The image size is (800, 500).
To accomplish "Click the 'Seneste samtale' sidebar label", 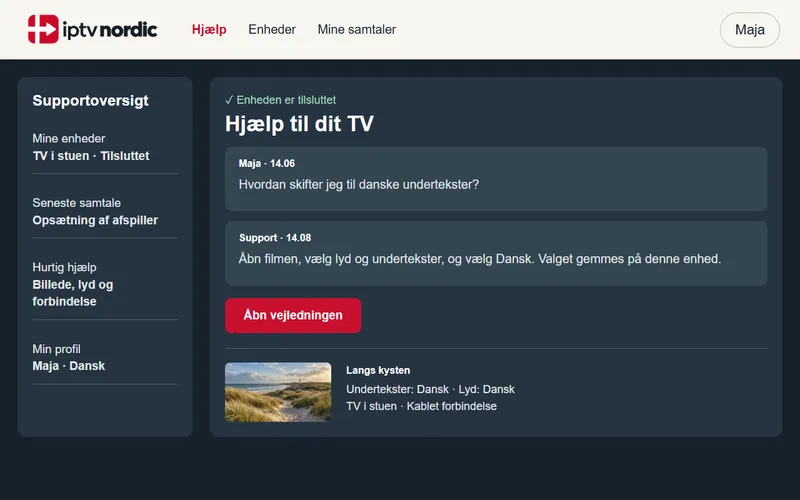I will (77, 203).
